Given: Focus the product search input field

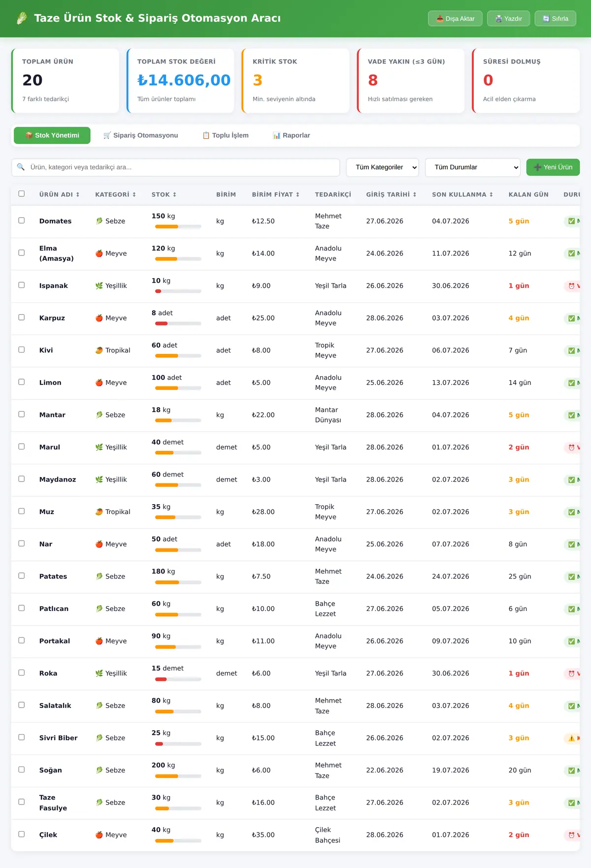Looking at the screenshot, I should [176, 167].
